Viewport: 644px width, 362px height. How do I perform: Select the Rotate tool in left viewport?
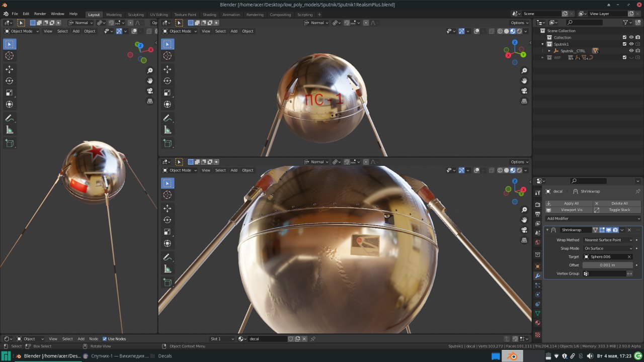pos(10,81)
